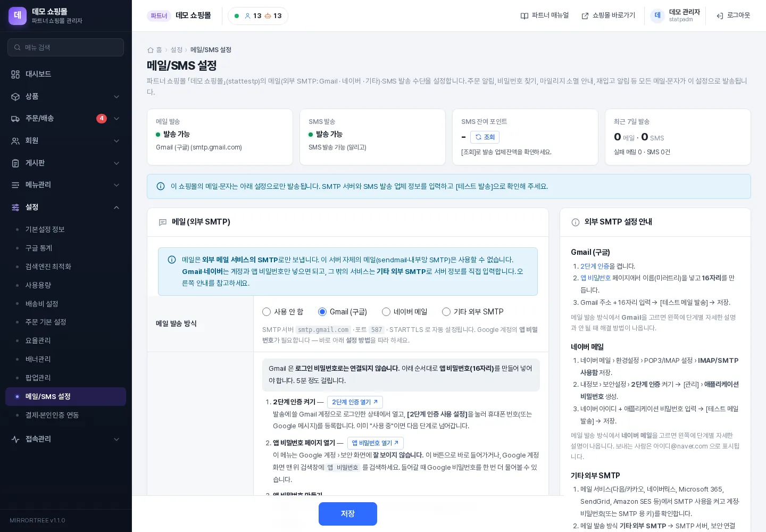Collapse the 설정 menu chevron
The width and height of the screenshot is (766, 532).
[116, 207]
